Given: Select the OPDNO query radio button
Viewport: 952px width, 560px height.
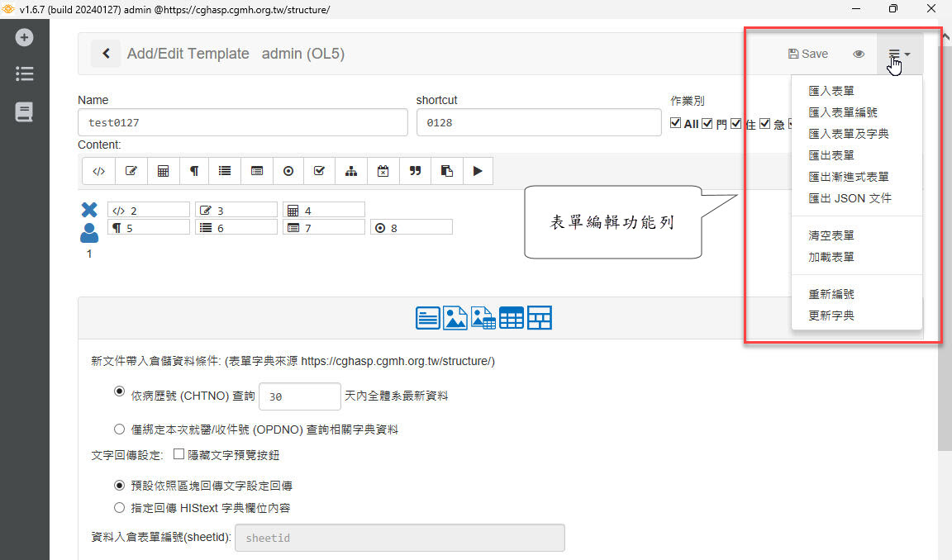Looking at the screenshot, I should click(119, 429).
